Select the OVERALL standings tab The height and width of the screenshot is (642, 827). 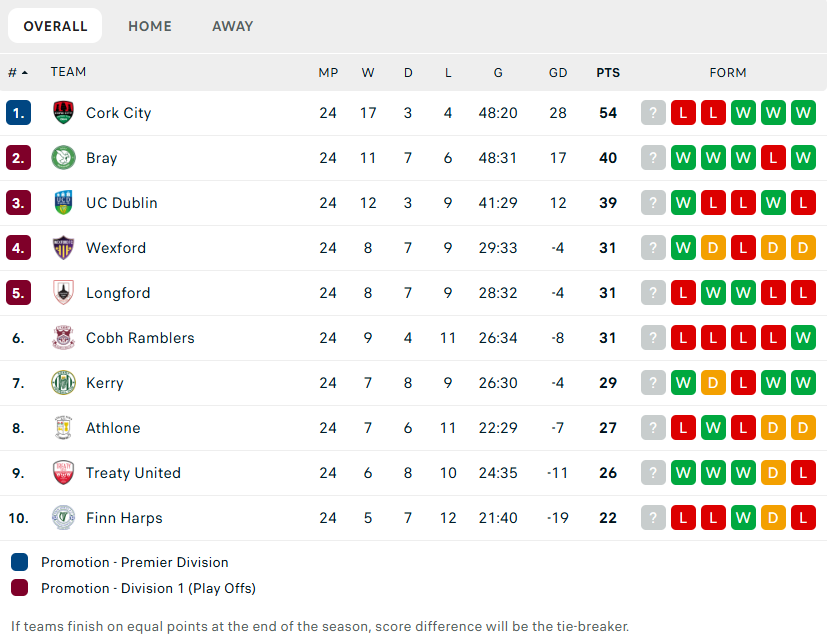55,26
